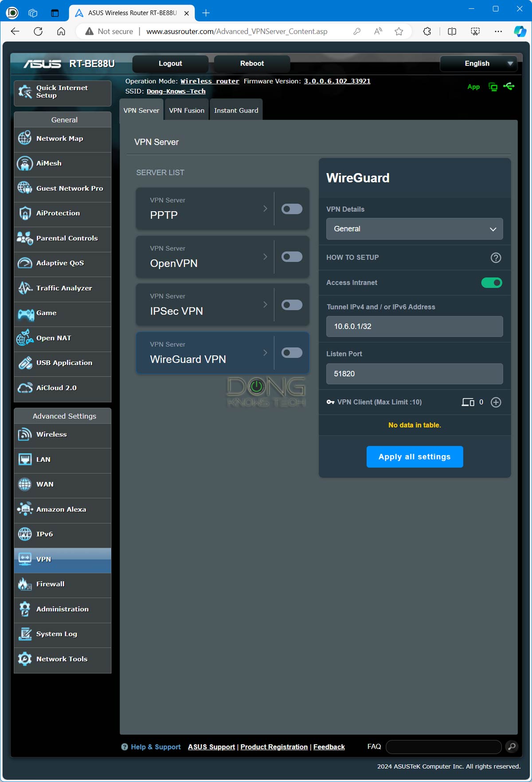This screenshot has width=532, height=782.
Task: Click the Reboot button
Action: pos(252,63)
